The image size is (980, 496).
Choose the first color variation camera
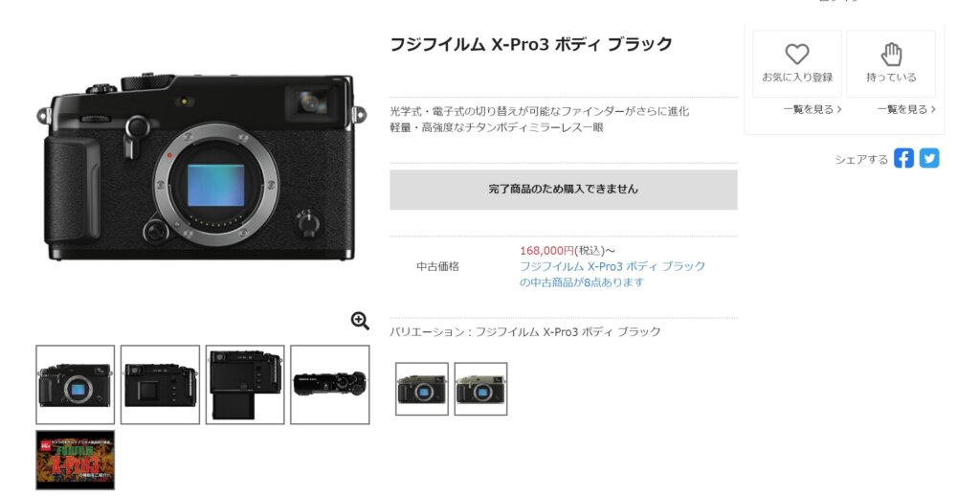[x=422, y=389]
